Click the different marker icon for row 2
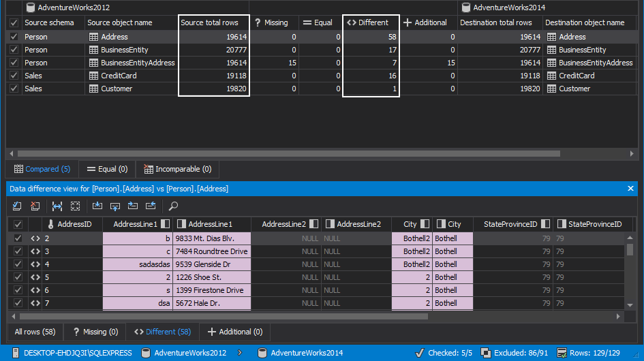Viewport: 644px width, 361px height. point(35,238)
